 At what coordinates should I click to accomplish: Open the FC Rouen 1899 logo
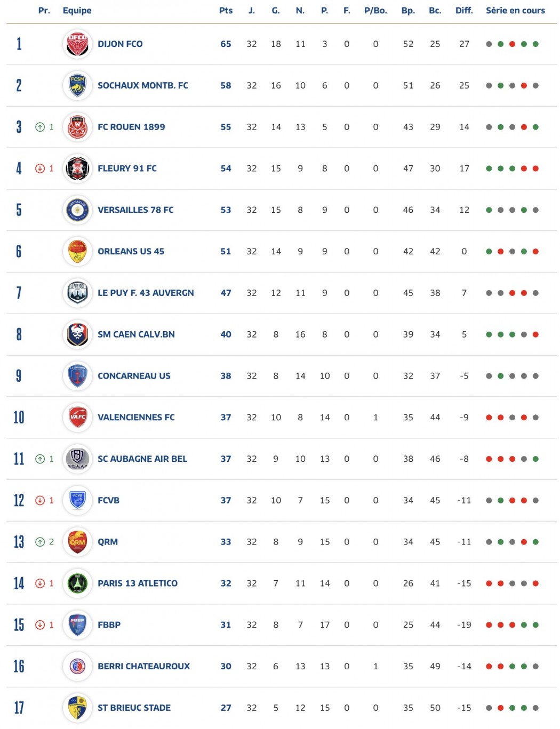pyautogui.click(x=77, y=127)
